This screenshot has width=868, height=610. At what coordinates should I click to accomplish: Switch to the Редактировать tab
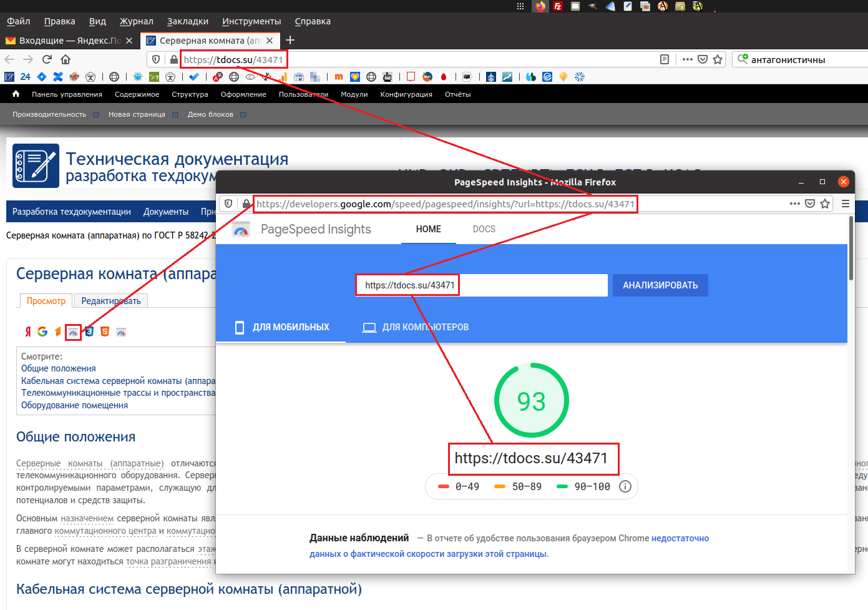click(x=111, y=301)
